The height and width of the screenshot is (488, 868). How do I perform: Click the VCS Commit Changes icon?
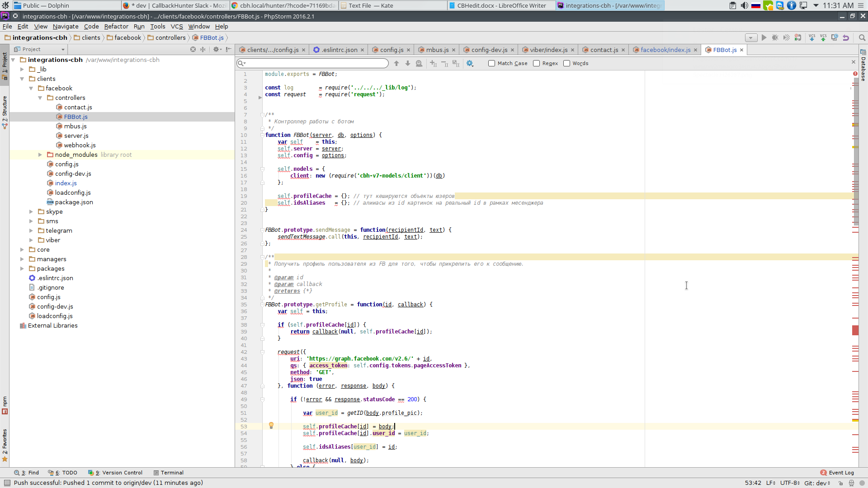823,38
